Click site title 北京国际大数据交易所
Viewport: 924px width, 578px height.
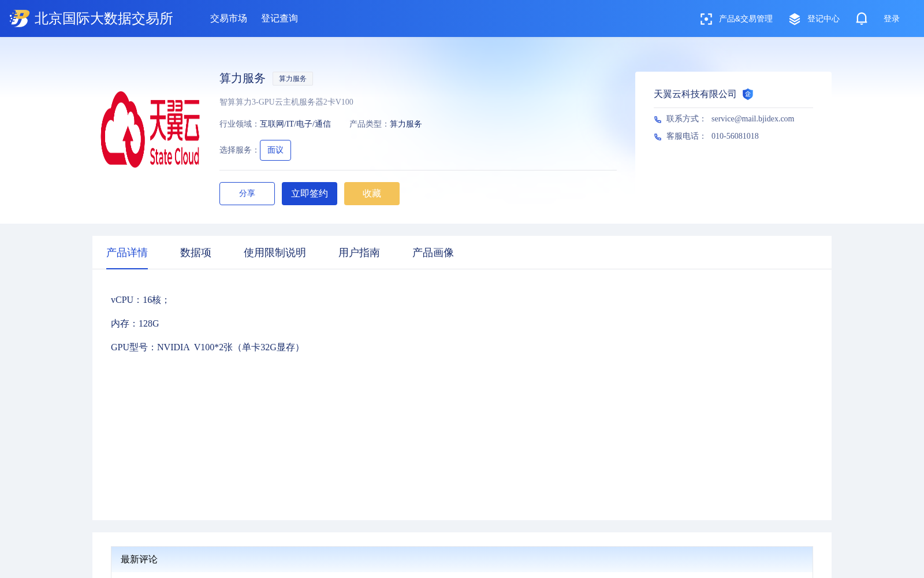[104, 18]
